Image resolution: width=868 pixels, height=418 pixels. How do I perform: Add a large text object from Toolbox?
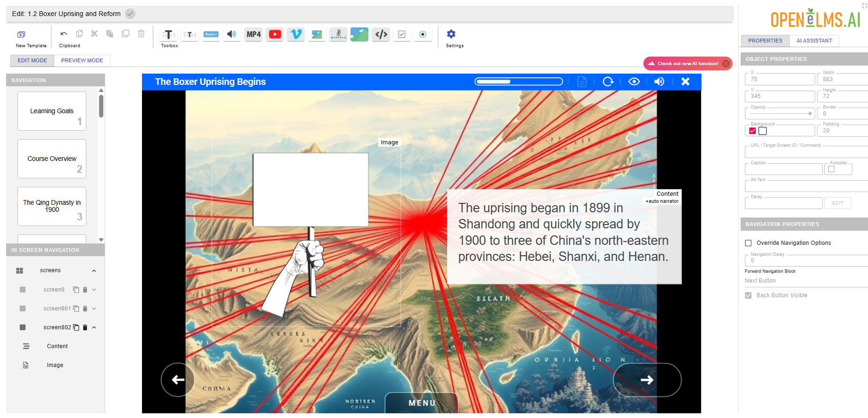coord(168,34)
